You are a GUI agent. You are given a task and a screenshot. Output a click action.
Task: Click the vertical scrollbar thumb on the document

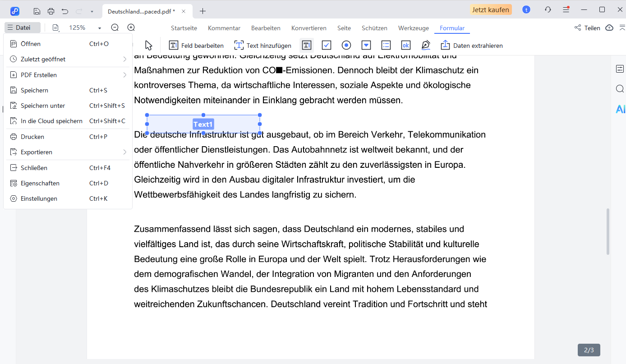pos(608,231)
